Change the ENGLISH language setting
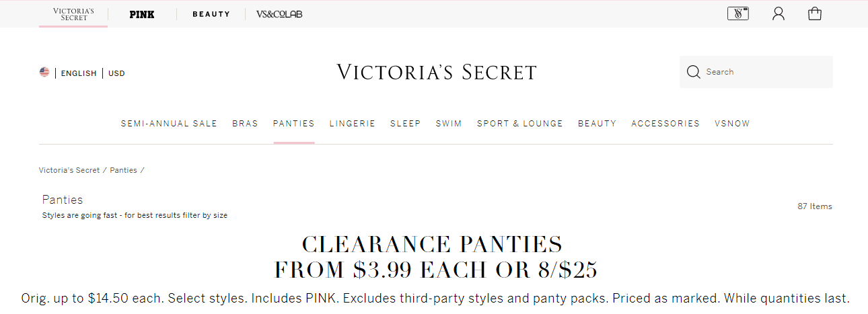The width and height of the screenshot is (868, 314). (79, 73)
